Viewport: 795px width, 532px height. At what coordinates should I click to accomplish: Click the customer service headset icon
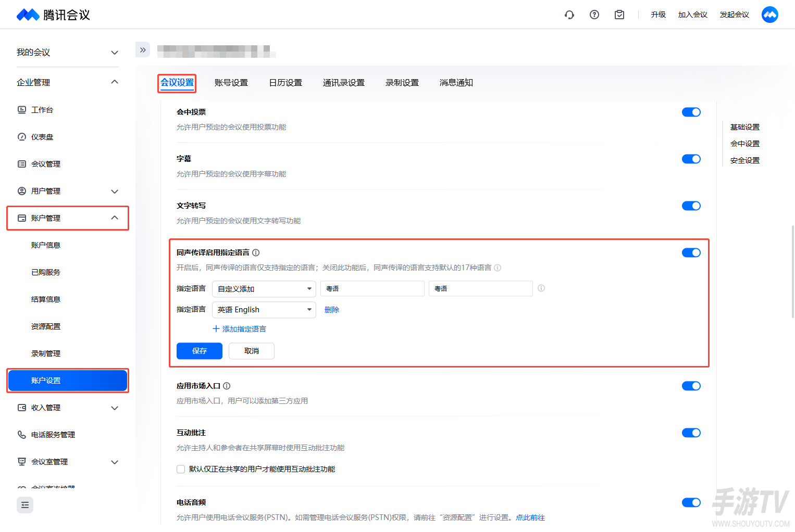point(569,15)
